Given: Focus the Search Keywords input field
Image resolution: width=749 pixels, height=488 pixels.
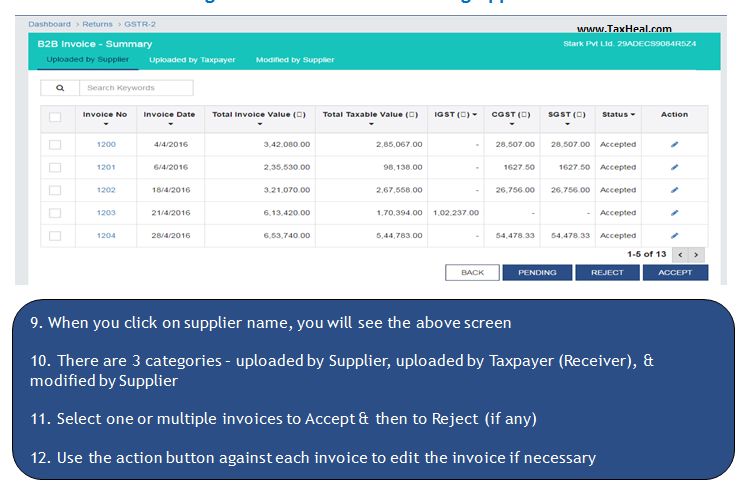Looking at the screenshot, I should [135, 88].
